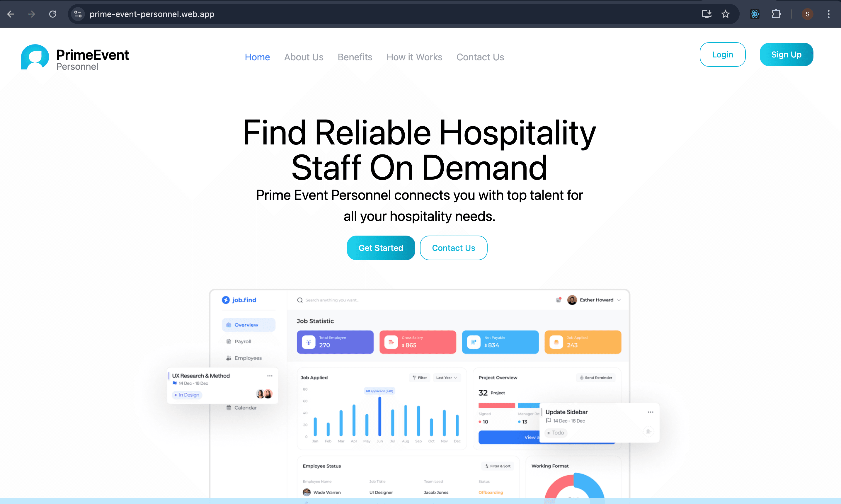The width and height of the screenshot is (841, 504).
Task: Click Esther Howard's profile photo
Action: 572,300
